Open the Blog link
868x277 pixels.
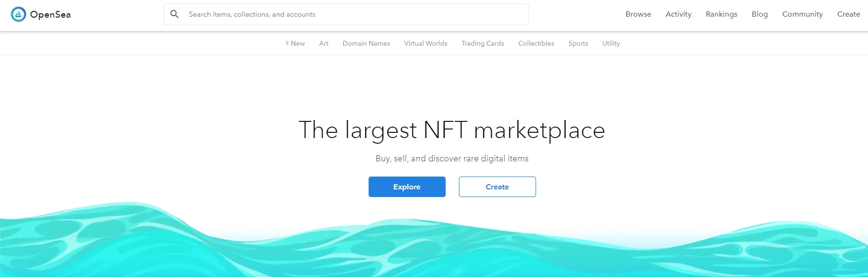(760, 14)
